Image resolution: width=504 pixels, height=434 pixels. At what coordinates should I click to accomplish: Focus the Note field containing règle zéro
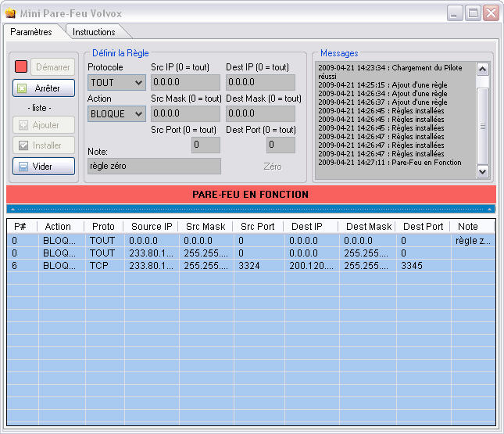pos(154,166)
